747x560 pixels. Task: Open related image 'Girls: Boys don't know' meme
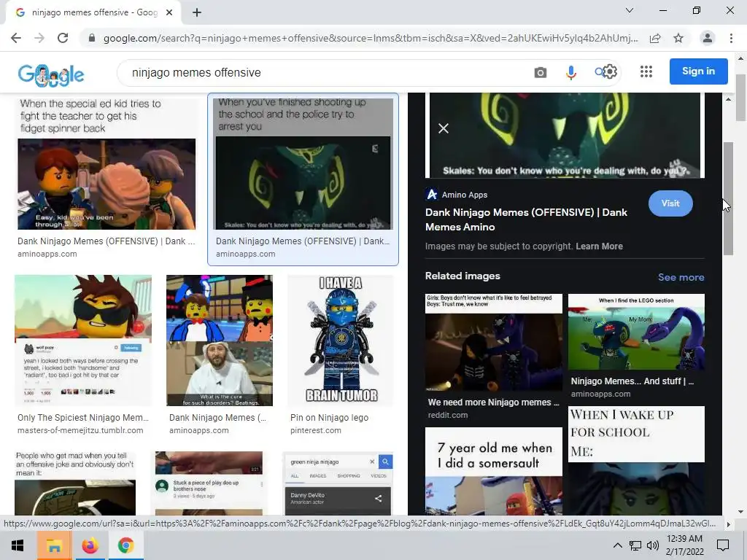click(494, 343)
